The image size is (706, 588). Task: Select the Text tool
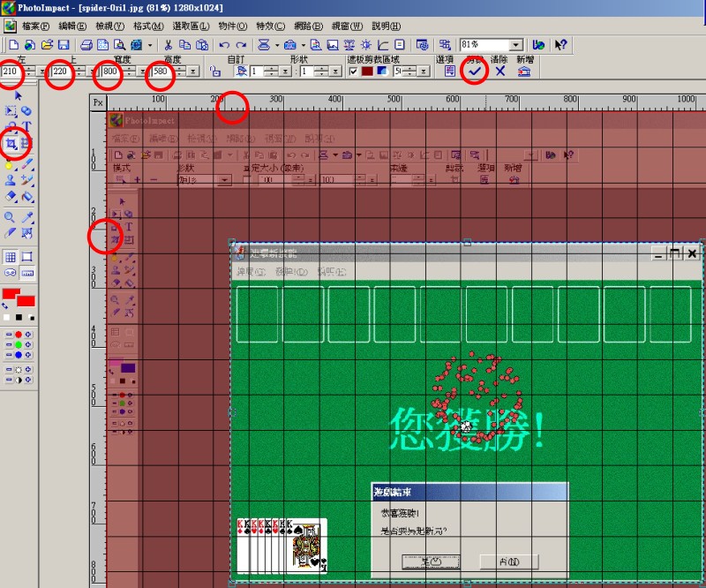tap(26, 126)
